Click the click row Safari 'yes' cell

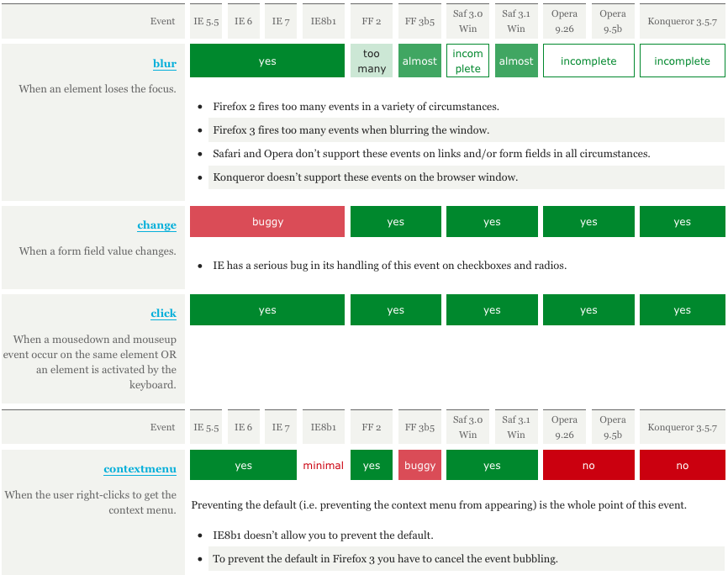click(492, 310)
